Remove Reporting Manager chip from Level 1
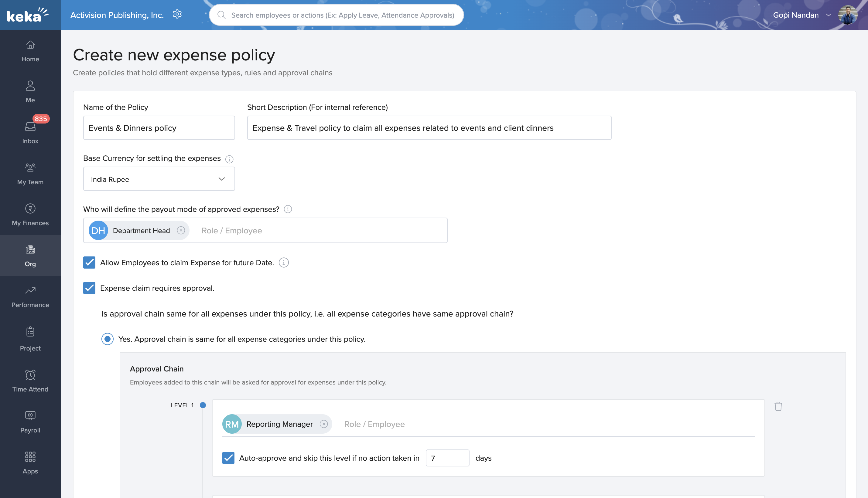This screenshot has height=498, width=868. 323,424
